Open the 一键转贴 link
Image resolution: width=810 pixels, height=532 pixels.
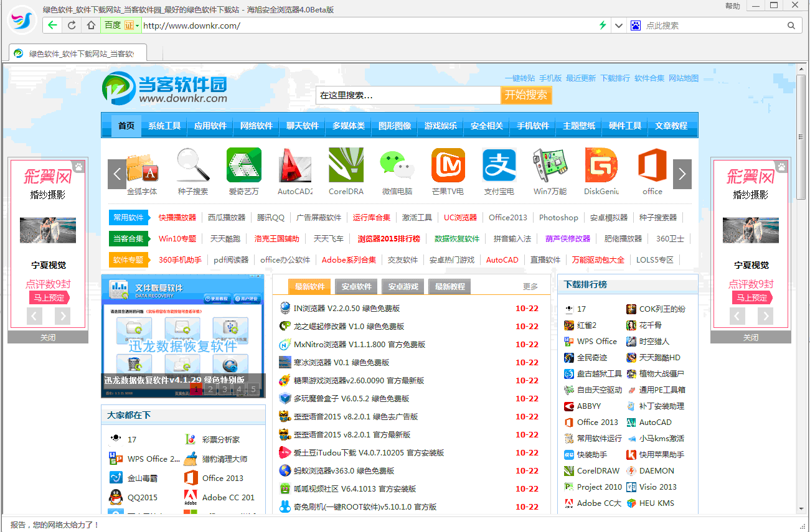pyautogui.click(x=520, y=78)
